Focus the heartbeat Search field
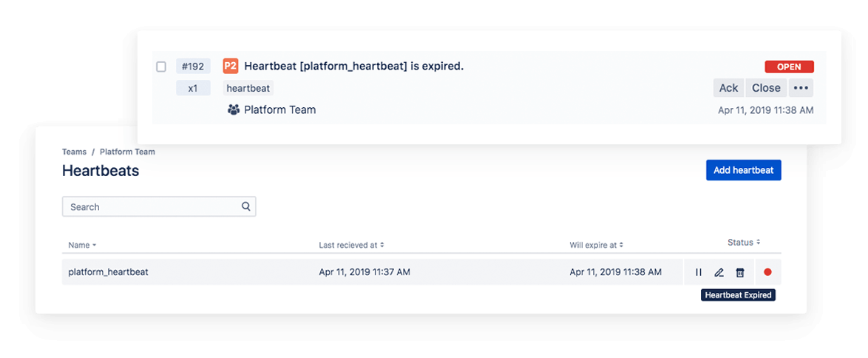Screen dimensions: 868x358 152,206
